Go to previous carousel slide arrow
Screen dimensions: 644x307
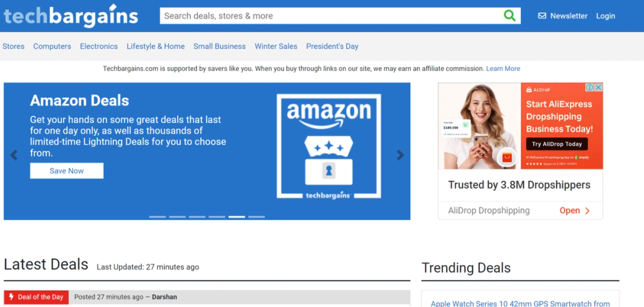14,155
